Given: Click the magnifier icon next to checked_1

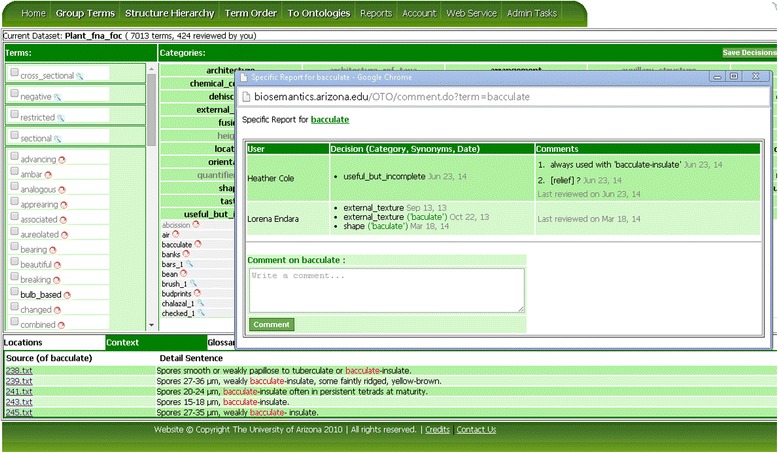Looking at the screenshot, I should coord(200,313).
